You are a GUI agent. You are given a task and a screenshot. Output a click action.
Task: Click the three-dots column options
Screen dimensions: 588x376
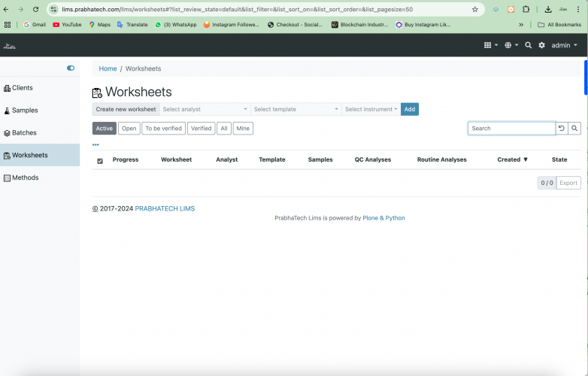tap(95, 144)
